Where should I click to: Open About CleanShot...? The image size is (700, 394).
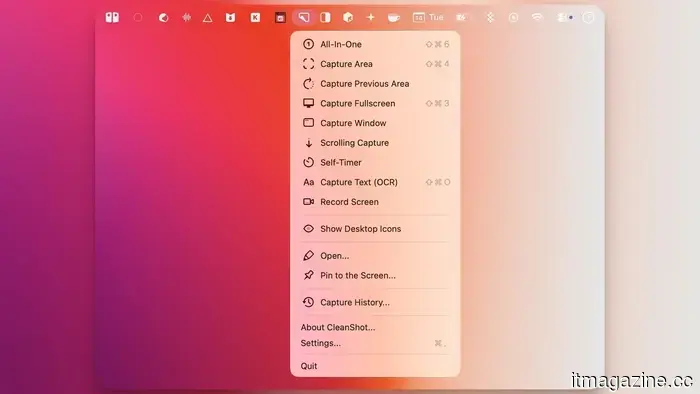click(x=375, y=327)
